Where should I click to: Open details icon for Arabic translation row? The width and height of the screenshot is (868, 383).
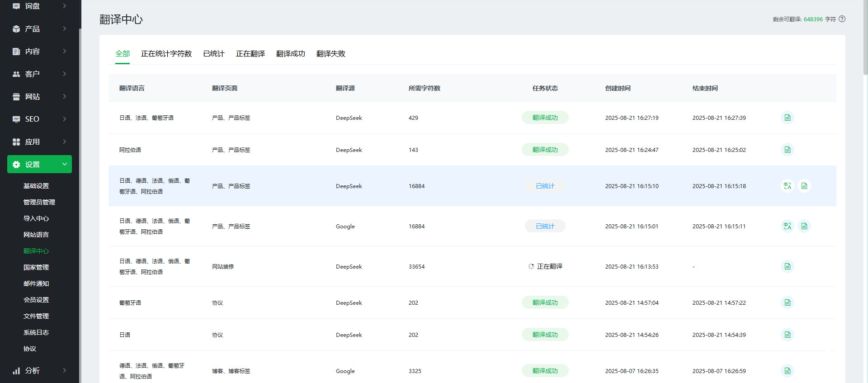(788, 150)
